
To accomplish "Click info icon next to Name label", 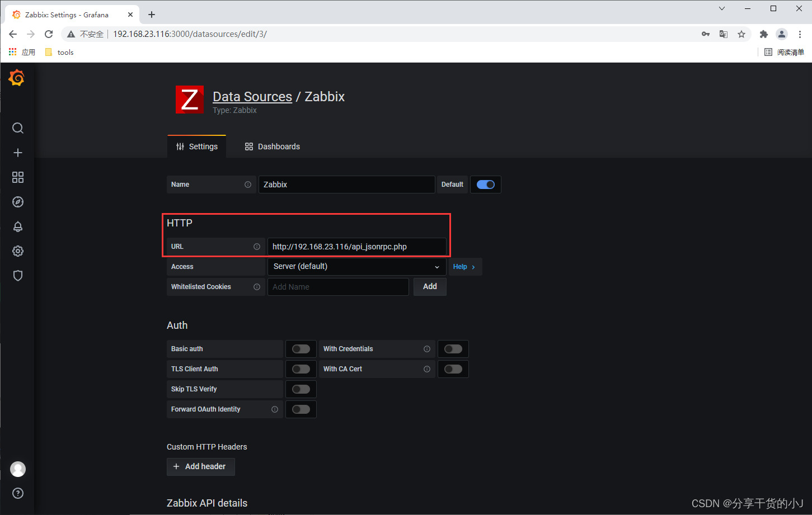I will (248, 185).
